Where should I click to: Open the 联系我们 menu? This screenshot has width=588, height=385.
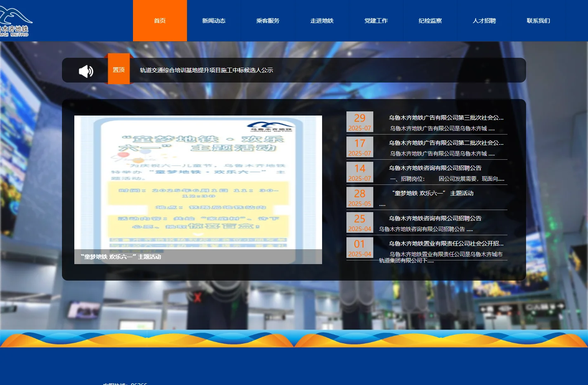pyautogui.click(x=538, y=21)
